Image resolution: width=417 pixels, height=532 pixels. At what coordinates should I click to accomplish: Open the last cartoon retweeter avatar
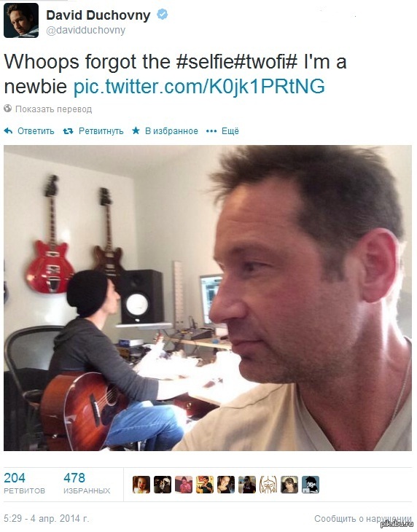click(x=311, y=485)
